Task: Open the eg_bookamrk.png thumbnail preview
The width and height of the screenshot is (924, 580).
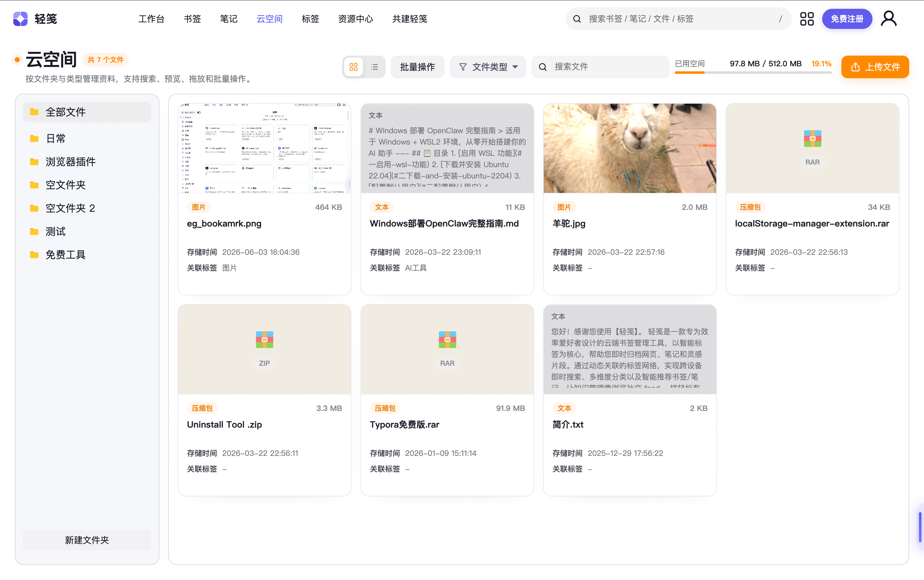Action: pyautogui.click(x=264, y=148)
